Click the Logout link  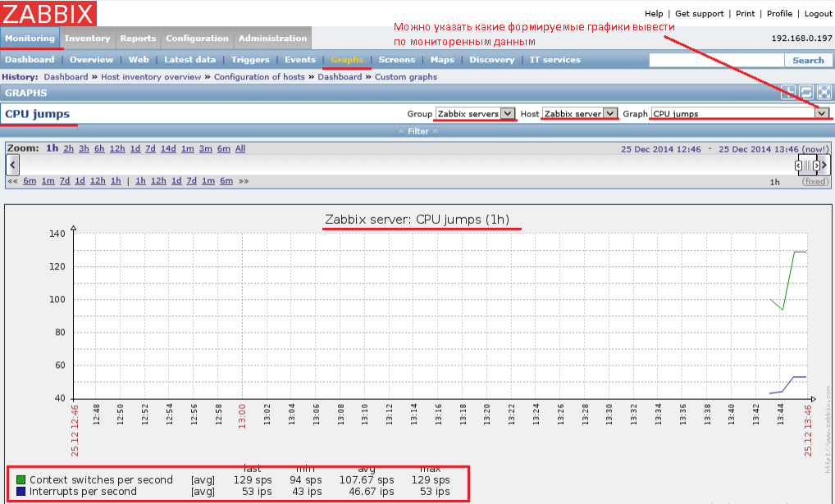[818, 13]
